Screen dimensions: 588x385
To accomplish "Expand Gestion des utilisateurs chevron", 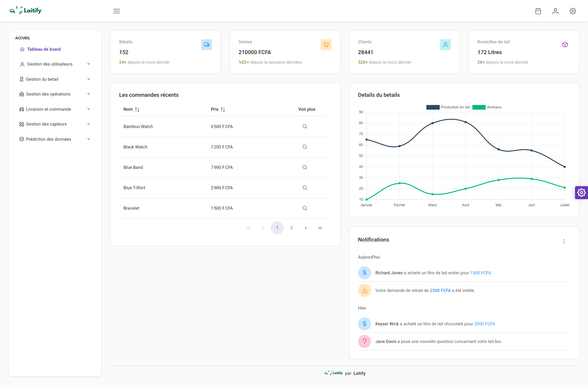I will [89, 64].
